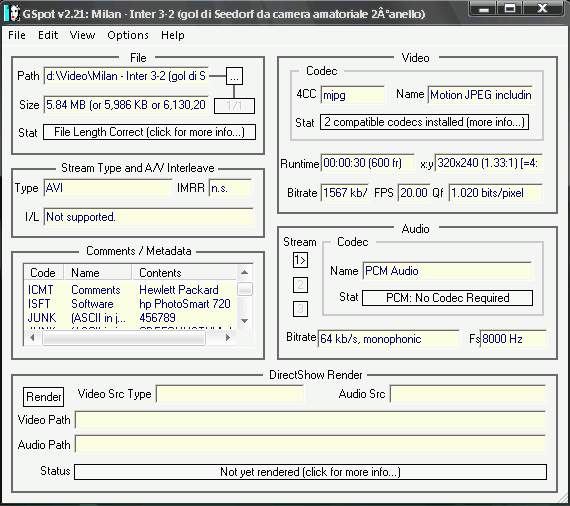Select audio stream 1 button
The width and height of the screenshot is (570, 506).
(300, 260)
